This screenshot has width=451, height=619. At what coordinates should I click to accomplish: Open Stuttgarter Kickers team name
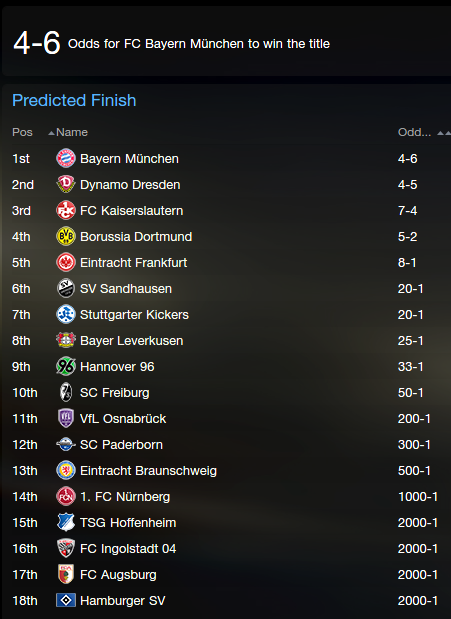tap(134, 315)
